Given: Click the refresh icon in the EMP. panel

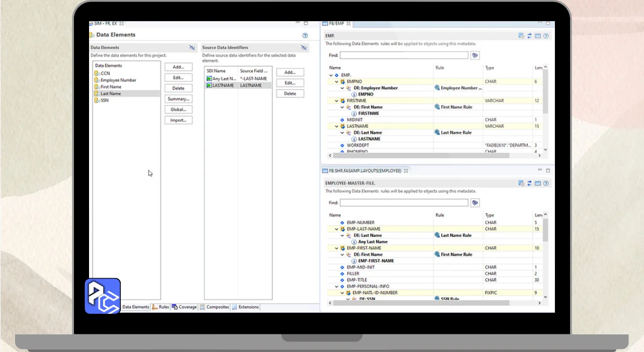Looking at the screenshot, I should coord(529,36).
